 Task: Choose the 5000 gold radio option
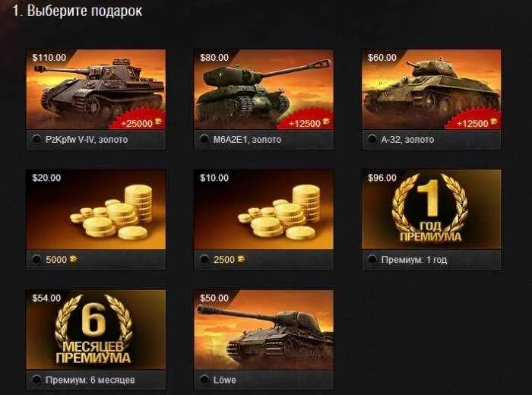pos(36,260)
